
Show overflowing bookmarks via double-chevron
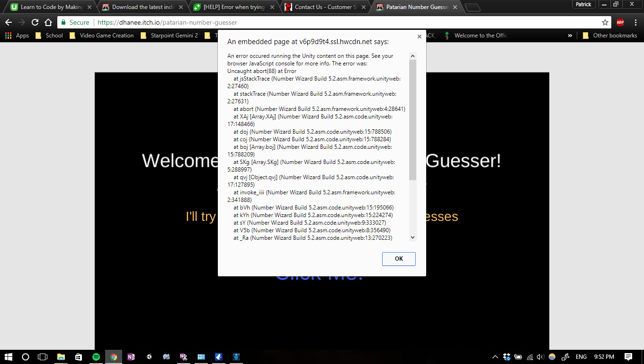[570, 35]
